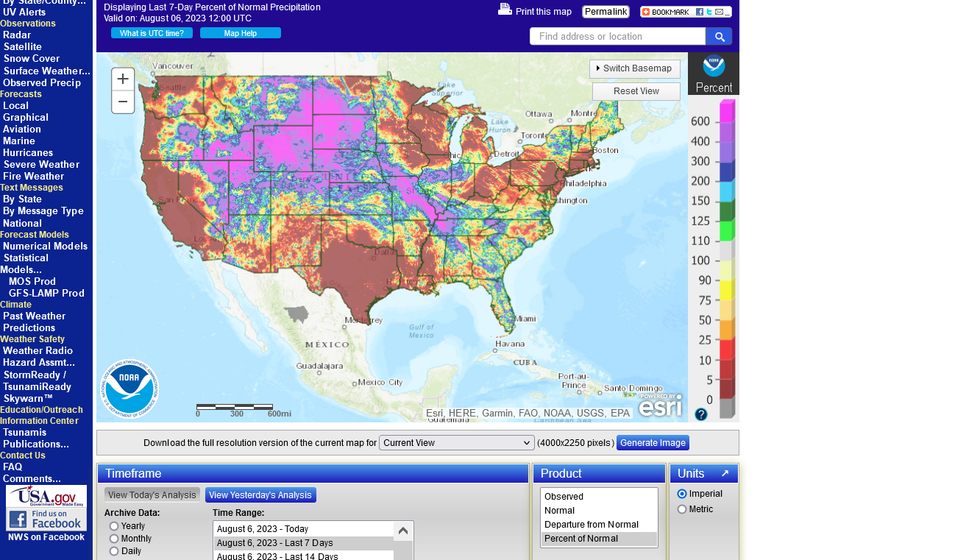Click the Find us on Facebook icon
Screen dimensions: 980x560
(x=46, y=520)
